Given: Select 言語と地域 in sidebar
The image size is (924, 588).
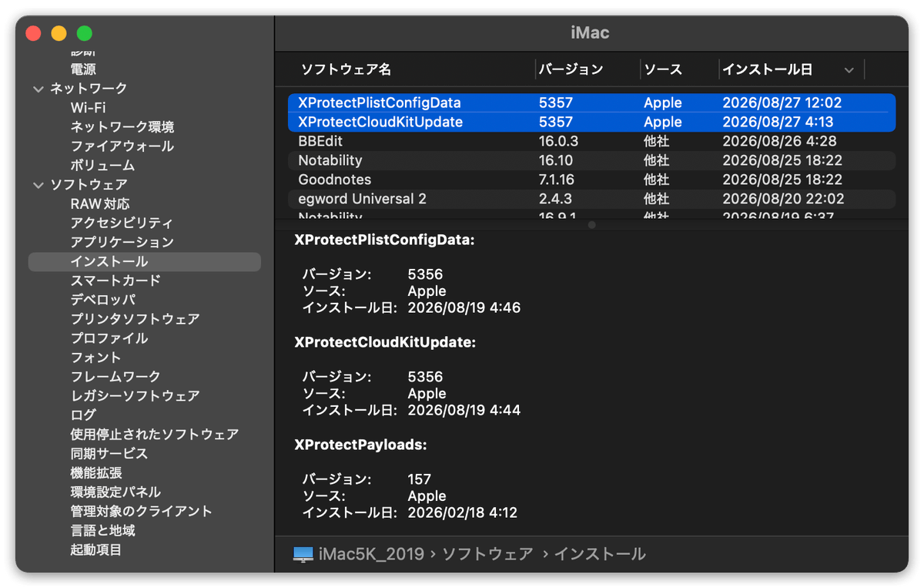Looking at the screenshot, I should coord(102,531).
